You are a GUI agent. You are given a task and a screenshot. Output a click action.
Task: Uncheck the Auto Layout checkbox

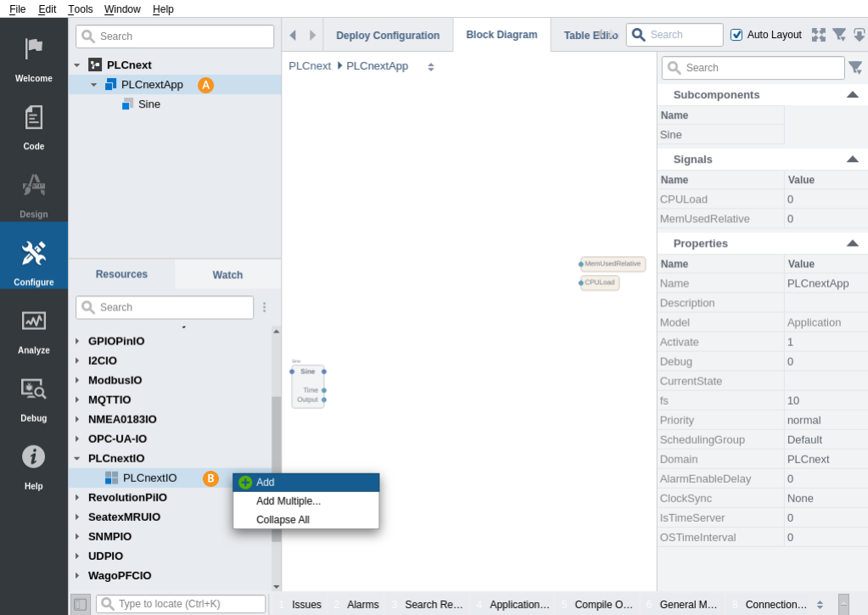736,35
